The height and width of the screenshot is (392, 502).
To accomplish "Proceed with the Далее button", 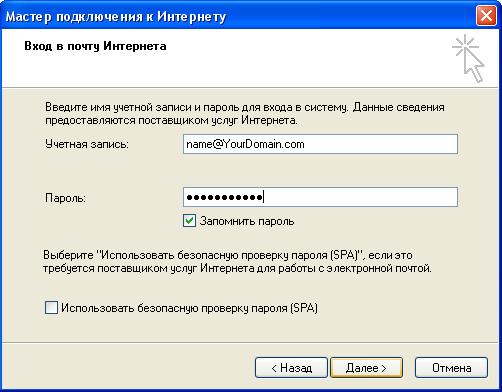I will (366, 368).
